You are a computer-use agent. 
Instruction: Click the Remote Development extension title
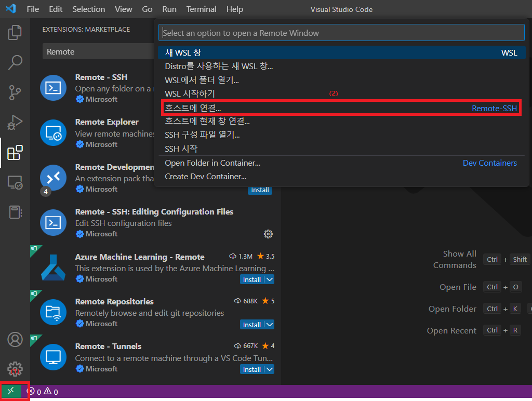click(x=115, y=167)
